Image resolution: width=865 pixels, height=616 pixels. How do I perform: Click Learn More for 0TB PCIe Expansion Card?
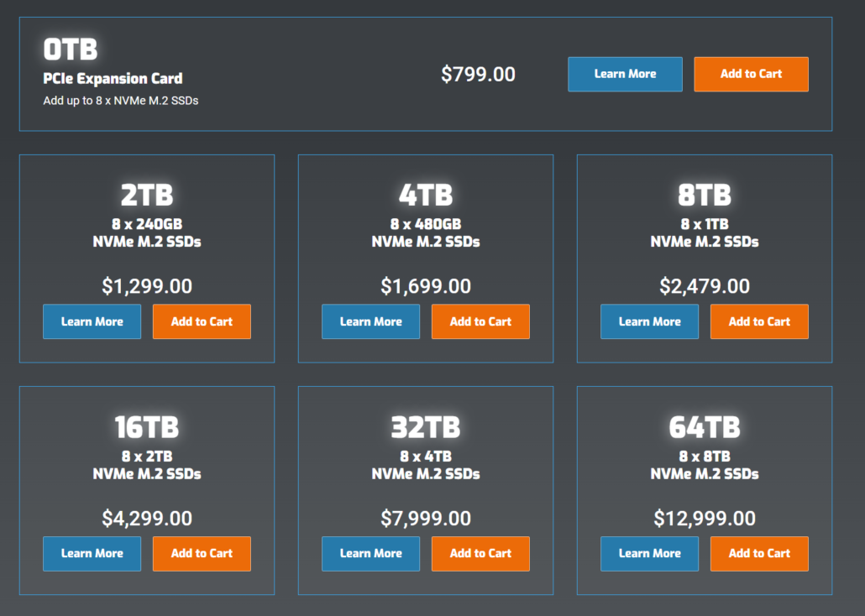625,74
